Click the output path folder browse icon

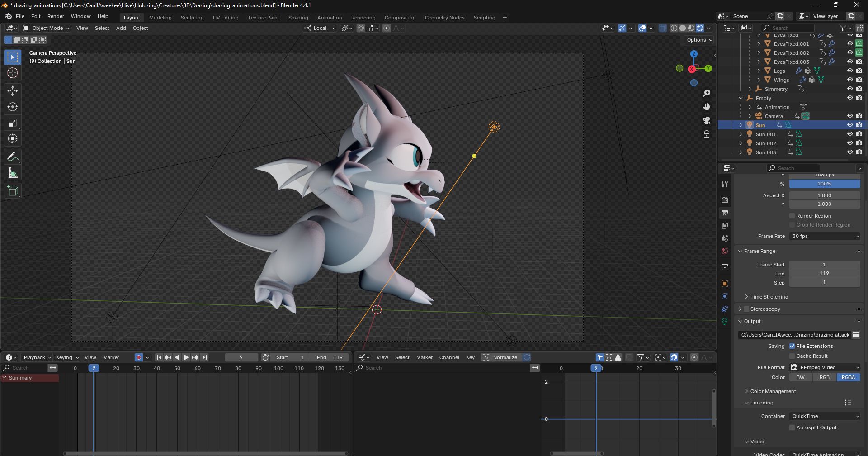tap(856, 335)
